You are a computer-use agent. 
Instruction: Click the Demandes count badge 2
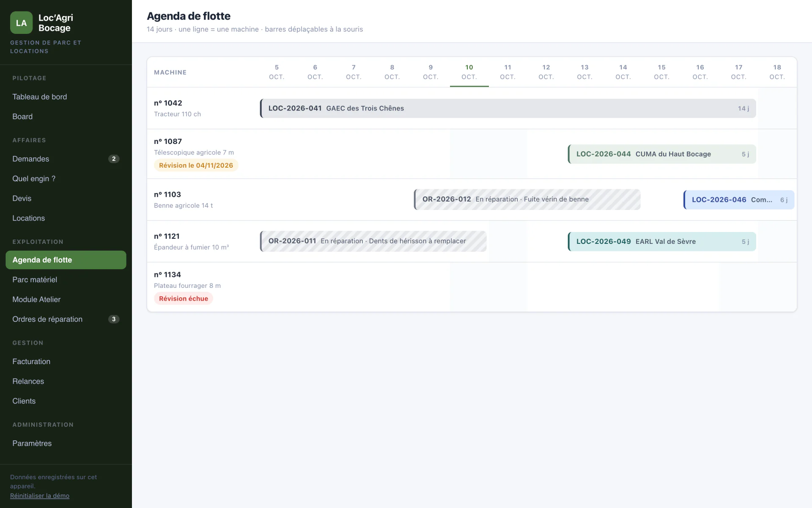114,159
